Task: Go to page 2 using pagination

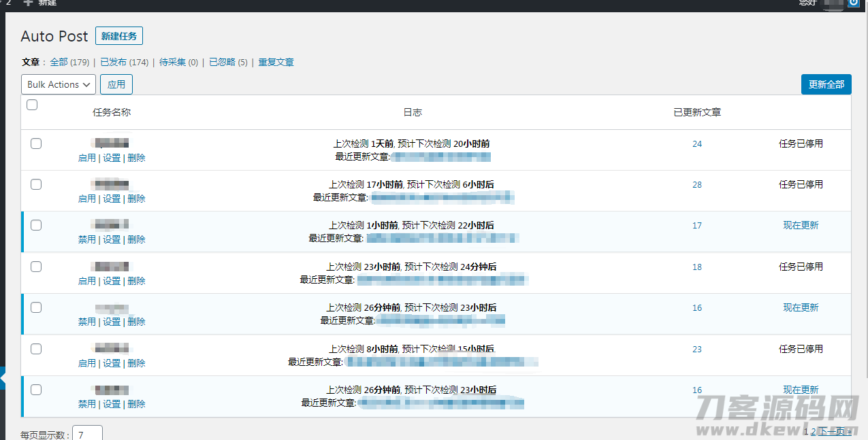Action: [x=814, y=430]
